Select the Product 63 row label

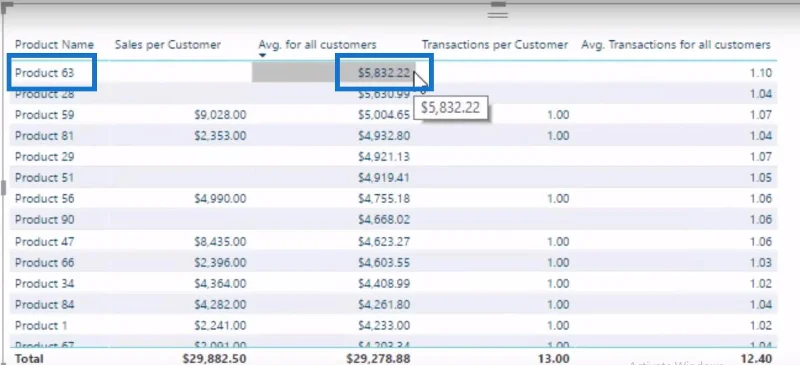(44, 73)
